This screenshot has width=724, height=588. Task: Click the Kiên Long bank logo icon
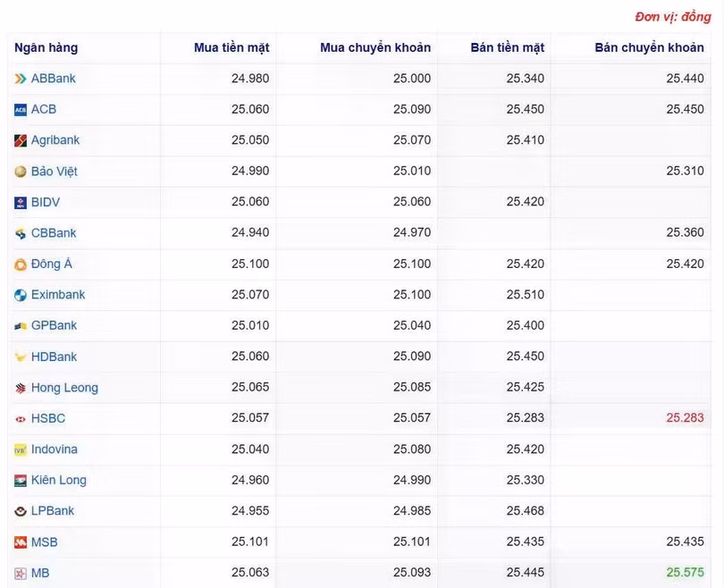point(21,481)
